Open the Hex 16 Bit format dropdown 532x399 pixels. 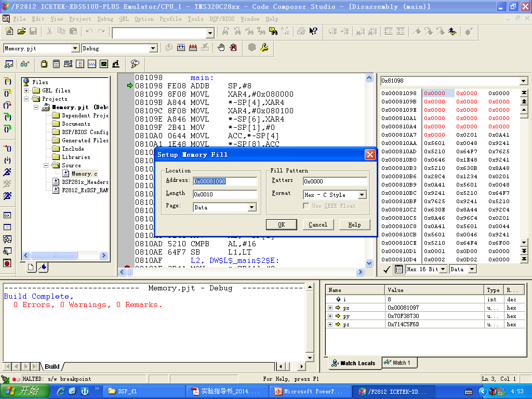443,270
